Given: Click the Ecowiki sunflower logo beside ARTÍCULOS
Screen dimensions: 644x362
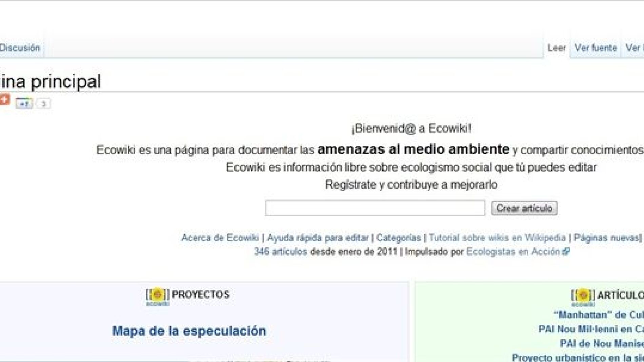Looking at the screenshot, I should pyautogui.click(x=583, y=297).
